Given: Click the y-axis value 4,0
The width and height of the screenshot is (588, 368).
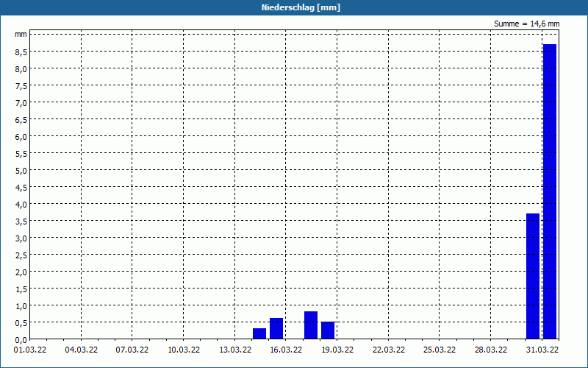Looking at the screenshot, I should click(21, 205).
